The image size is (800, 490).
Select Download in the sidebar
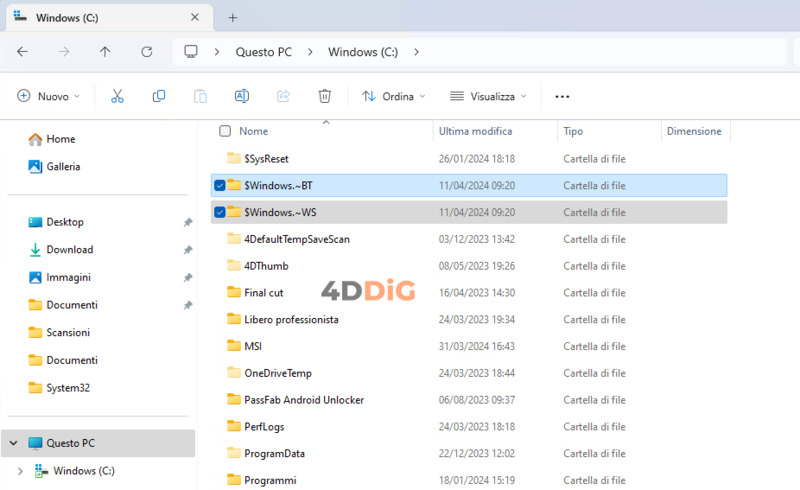tap(69, 250)
